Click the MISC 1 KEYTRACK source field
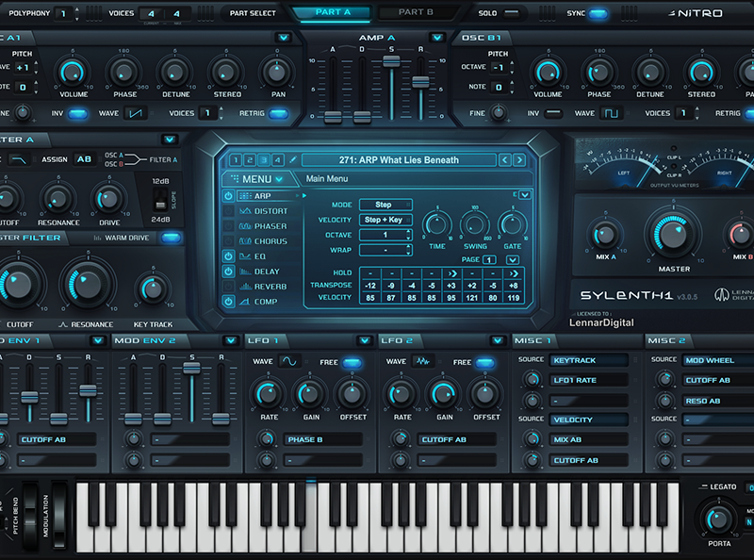754x560 pixels. click(588, 360)
